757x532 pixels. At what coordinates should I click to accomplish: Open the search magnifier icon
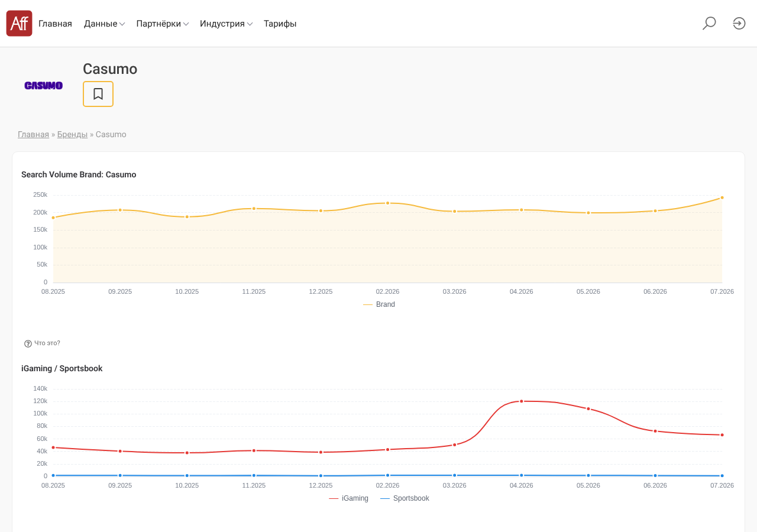click(x=709, y=24)
